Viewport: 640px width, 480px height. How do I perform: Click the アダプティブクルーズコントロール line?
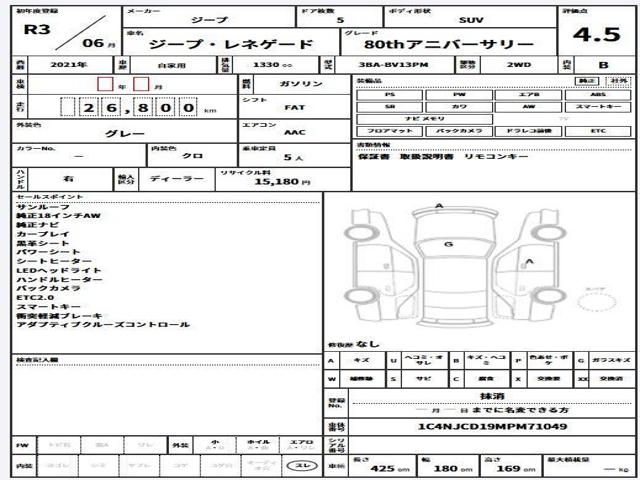tap(103, 325)
